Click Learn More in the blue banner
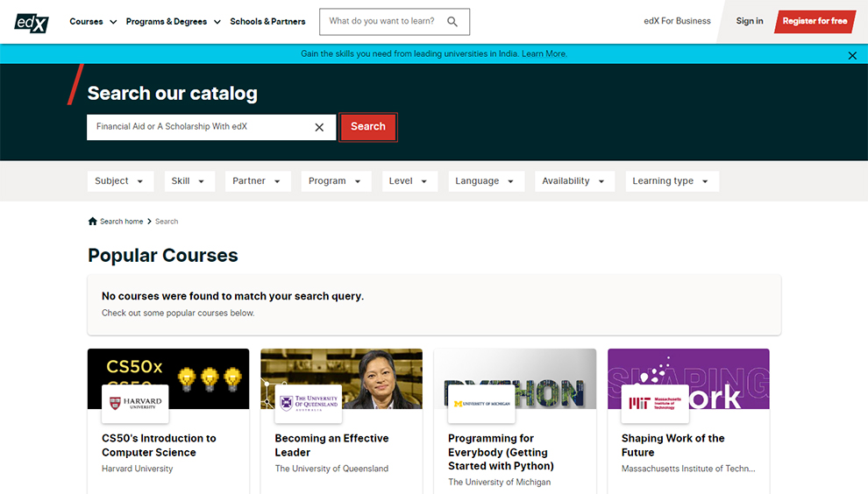This screenshot has width=868, height=494. click(544, 53)
